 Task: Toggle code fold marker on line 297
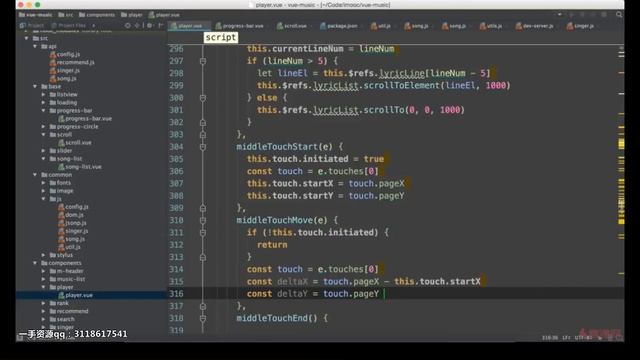(x=202, y=61)
